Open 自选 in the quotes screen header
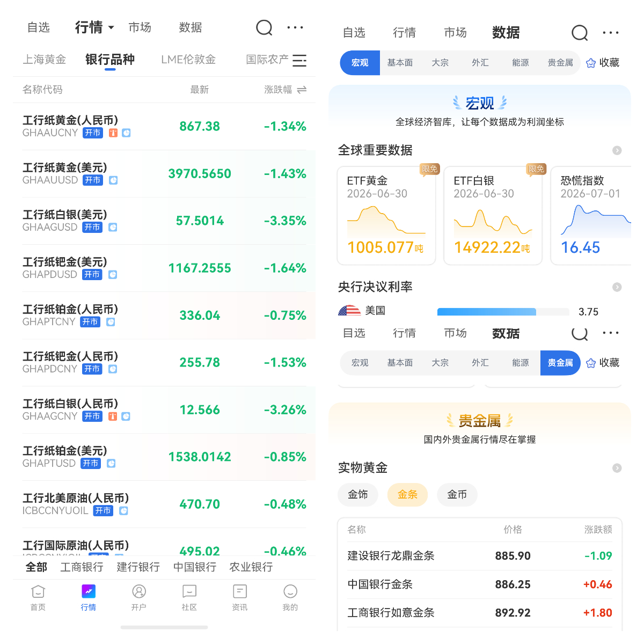The height and width of the screenshot is (644, 644). click(39, 27)
